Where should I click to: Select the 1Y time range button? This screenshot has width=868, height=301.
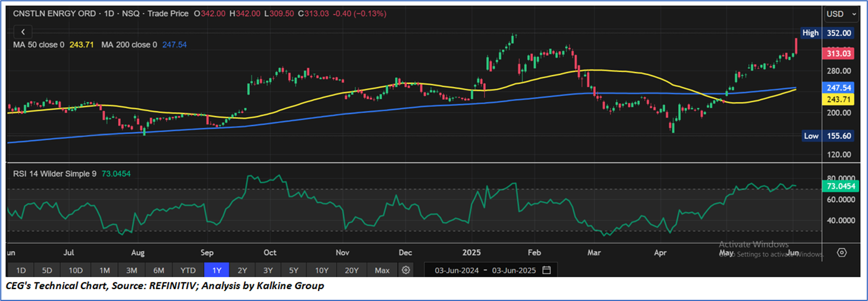coord(217,270)
